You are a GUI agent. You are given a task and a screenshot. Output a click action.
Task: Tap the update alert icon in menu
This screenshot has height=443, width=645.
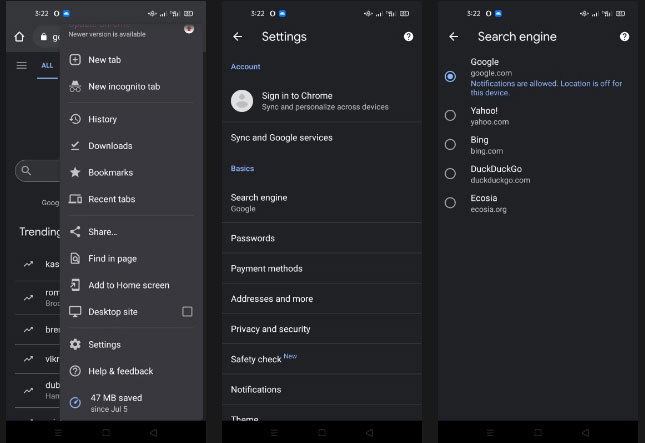coord(189,29)
